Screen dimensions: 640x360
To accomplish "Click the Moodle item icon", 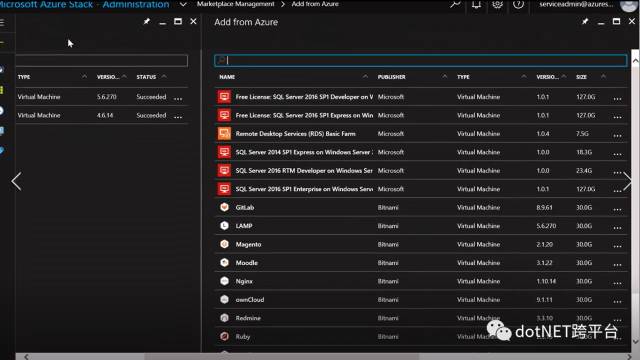I will [224, 262].
